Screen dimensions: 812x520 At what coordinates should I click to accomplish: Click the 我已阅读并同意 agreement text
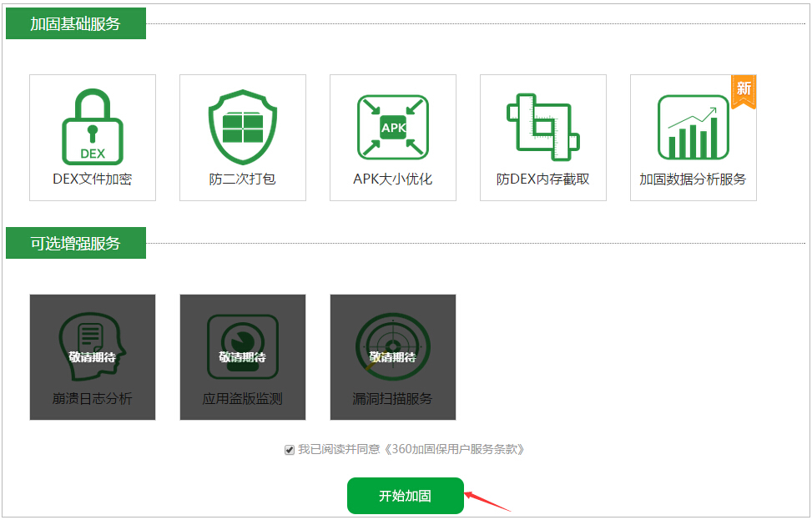[339, 449]
